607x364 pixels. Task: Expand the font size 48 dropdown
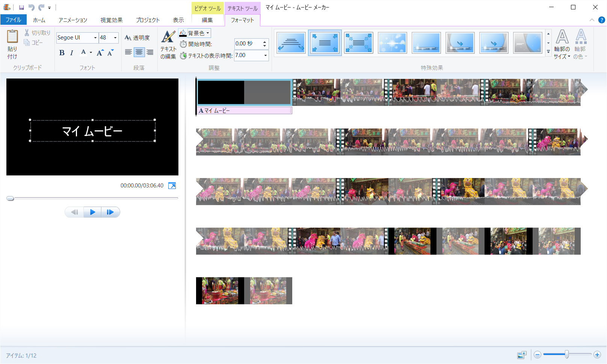point(115,38)
